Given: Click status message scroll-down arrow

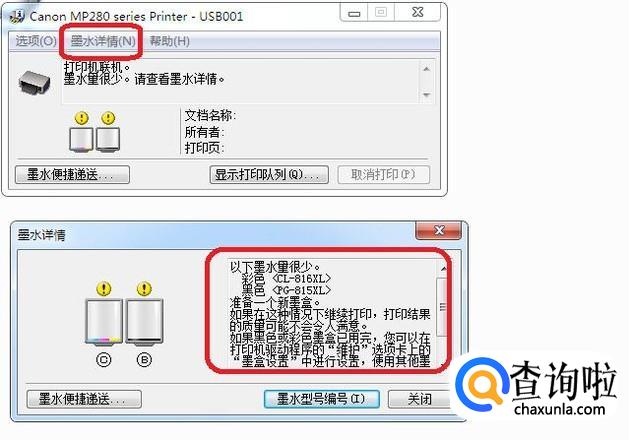Looking at the screenshot, I should coord(426,95).
